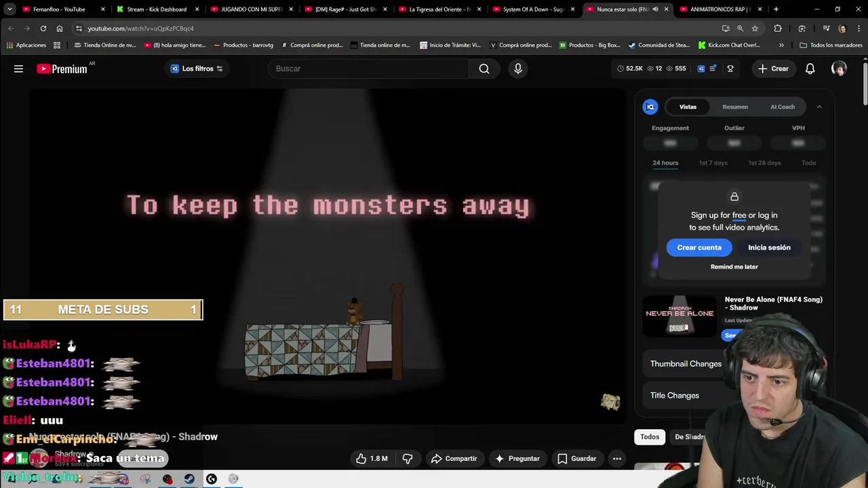This screenshot has height=488, width=868.
Task: Select the AI Coach tab
Action: point(783,106)
